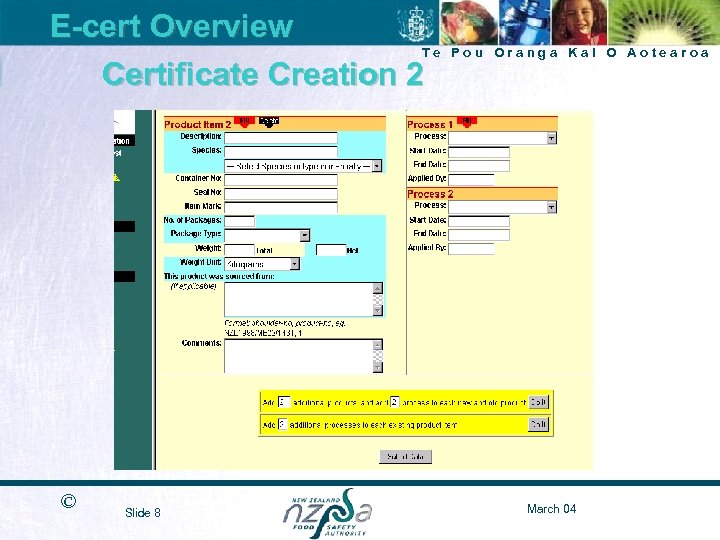Click the red Fill flag beside Process 1
Screen dimensions: 720x540
click(x=467, y=122)
